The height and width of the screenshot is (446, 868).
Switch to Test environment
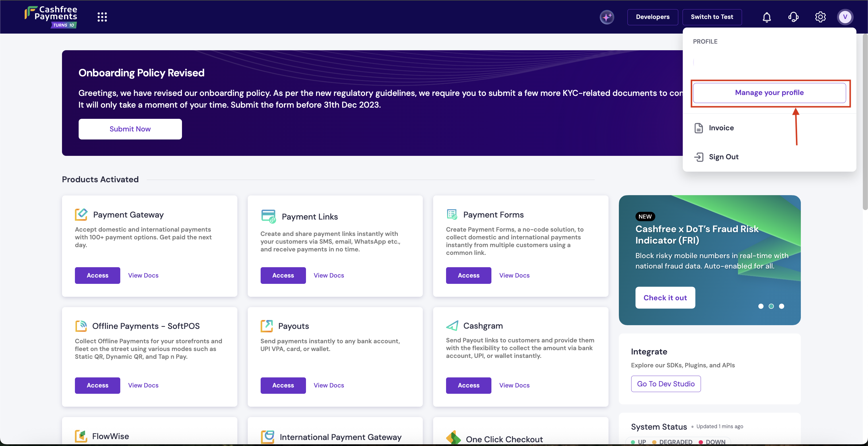(712, 17)
